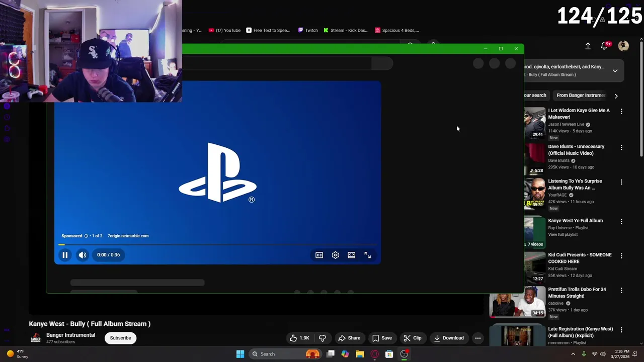
Task: Open options for Listening To Ye's Surprise video
Action: [621, 182]
